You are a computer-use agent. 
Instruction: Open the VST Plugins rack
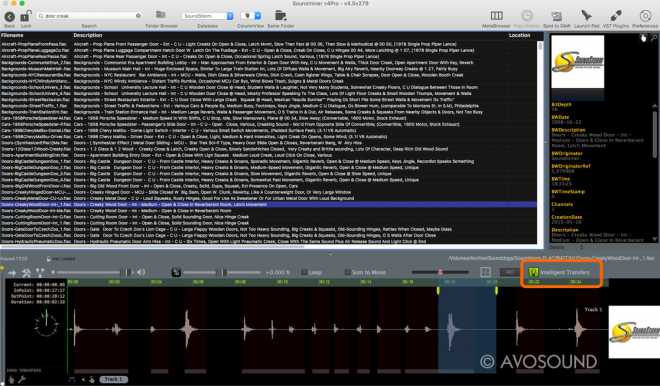(616, 16)
